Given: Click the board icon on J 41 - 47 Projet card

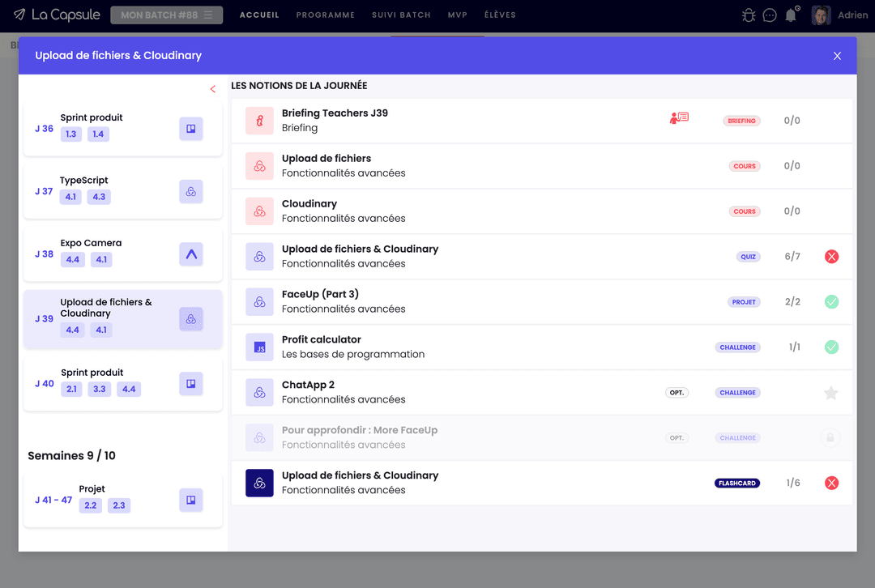Looking at the screenshot, I should pos(191,500).
